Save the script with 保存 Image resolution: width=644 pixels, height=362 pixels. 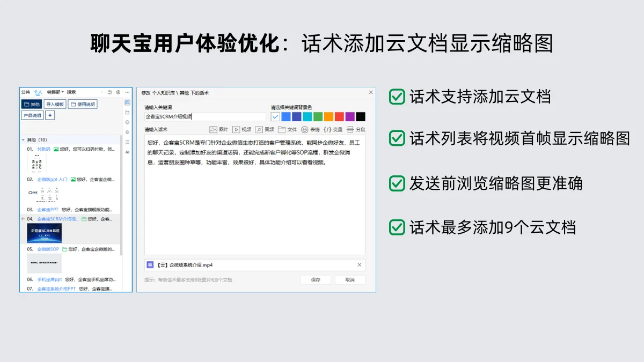[316, 280]
